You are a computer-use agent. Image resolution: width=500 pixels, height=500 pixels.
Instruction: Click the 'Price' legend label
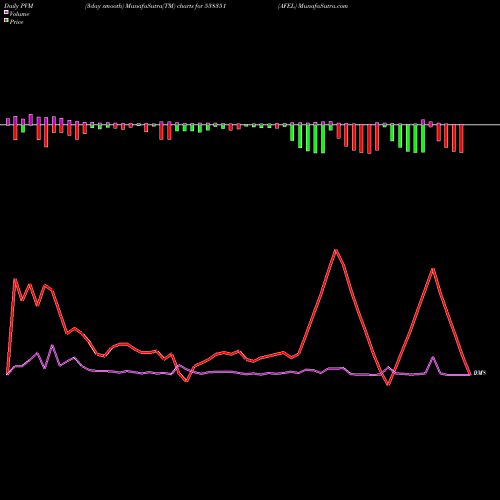pyautogui.click(x=16, y=22)
